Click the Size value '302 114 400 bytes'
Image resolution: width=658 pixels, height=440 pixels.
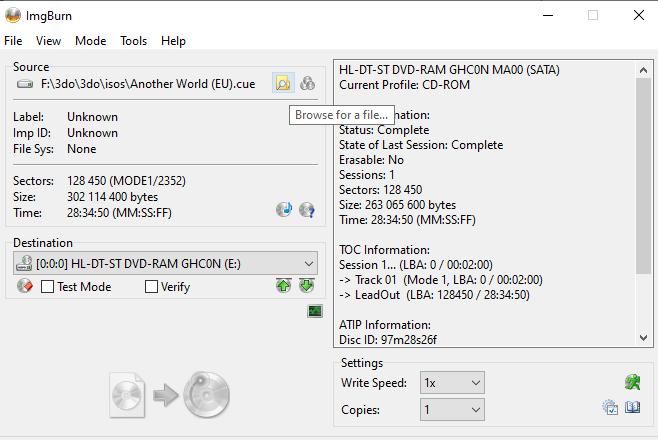pos(112,197)
